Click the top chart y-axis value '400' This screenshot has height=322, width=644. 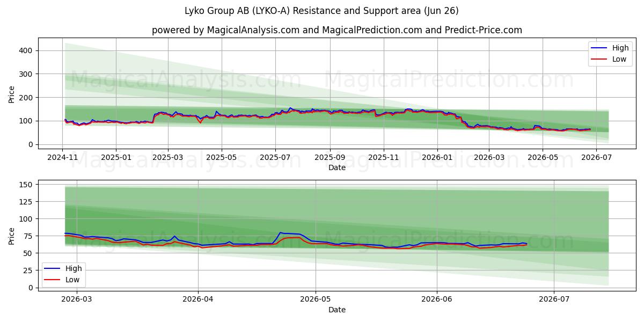(26, 50)
